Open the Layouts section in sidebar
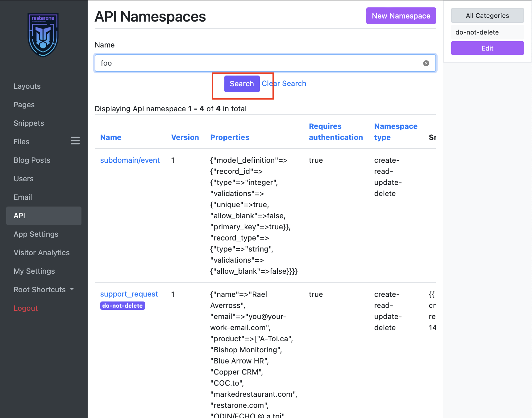532x418 pixels. (x=27, y=86)
